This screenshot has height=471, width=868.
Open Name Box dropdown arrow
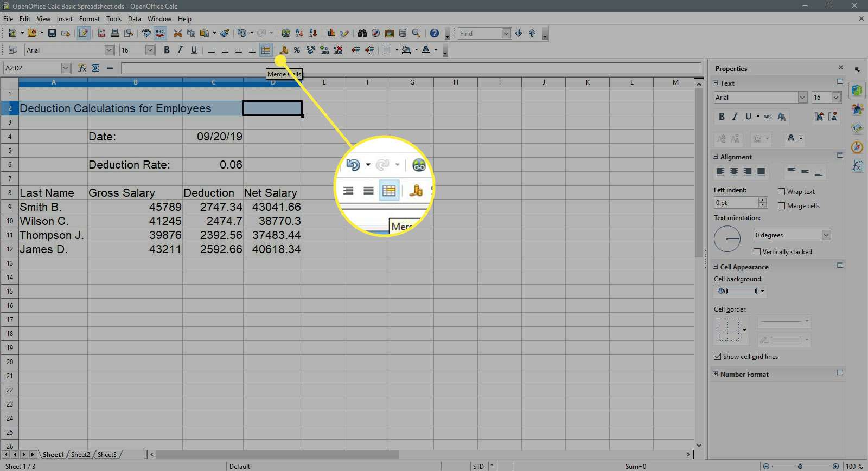pos(66,68)
